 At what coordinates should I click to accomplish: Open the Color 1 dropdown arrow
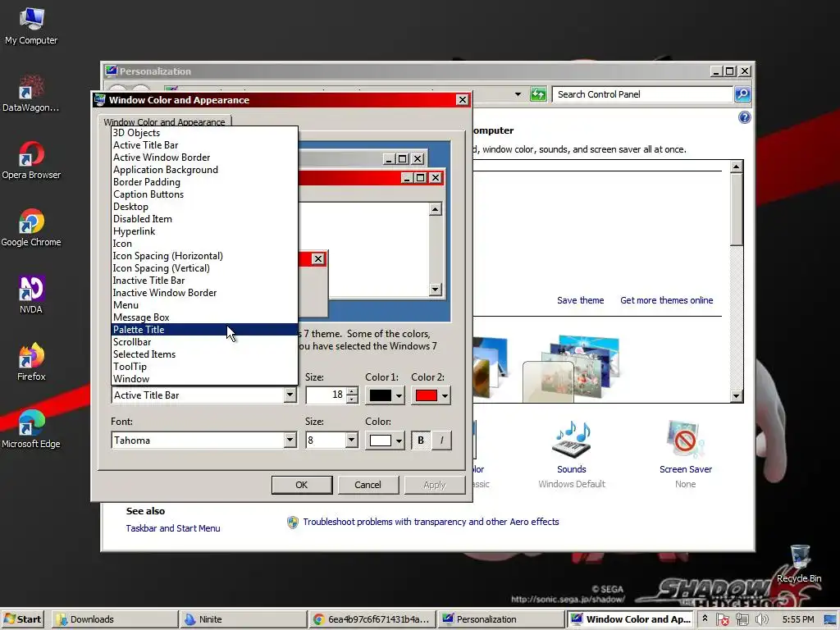(399, 396)
